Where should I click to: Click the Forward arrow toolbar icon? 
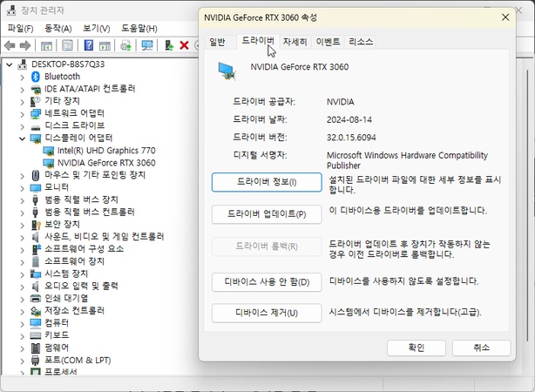tap(25, 45)
